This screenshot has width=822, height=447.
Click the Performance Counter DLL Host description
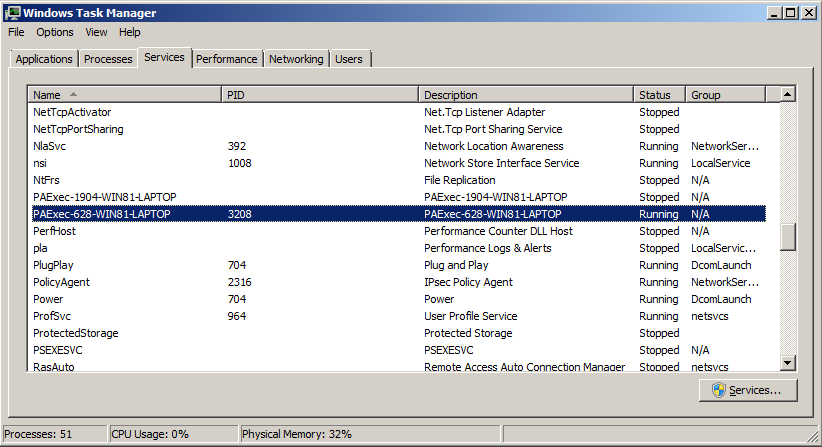click(499, 231)
